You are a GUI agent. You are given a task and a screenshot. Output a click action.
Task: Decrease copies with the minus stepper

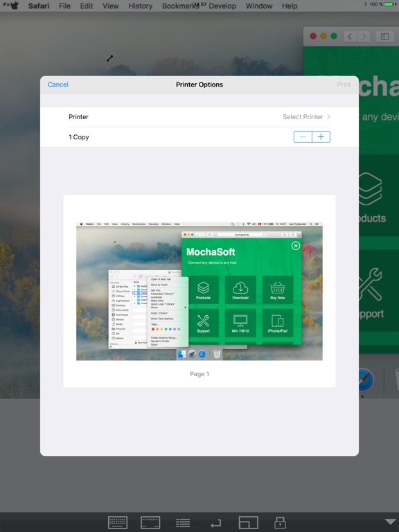point(303,136)
